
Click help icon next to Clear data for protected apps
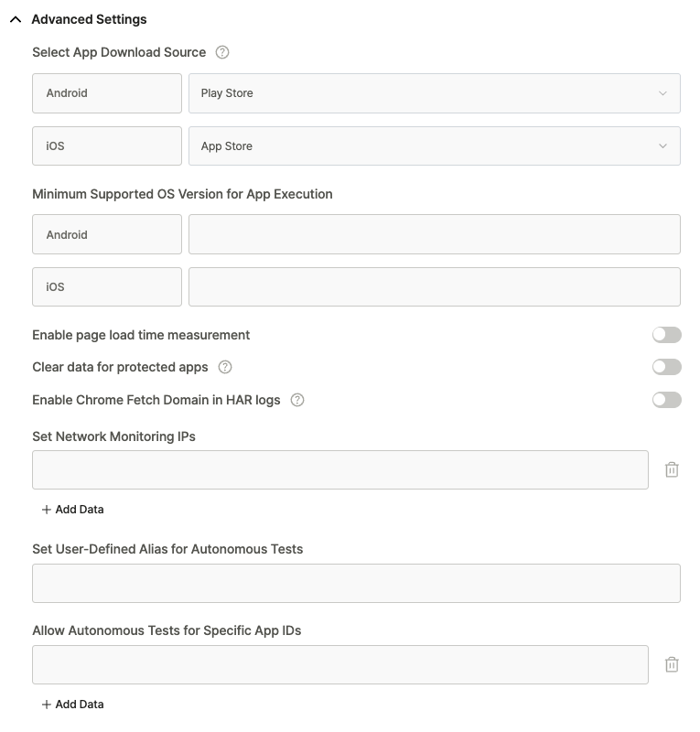pyautogui.click(x=225, y=367)
